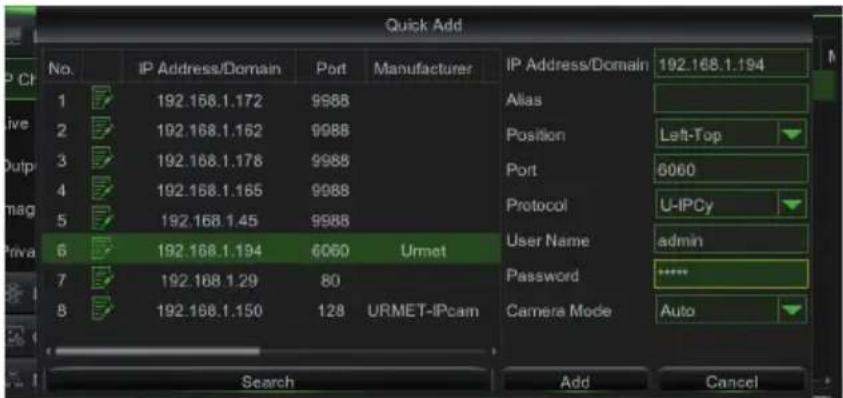Image resolution: width=843 pixels, height=398 pixels.
Task: Click port value 80 in row 7
Action: pos(330,281)
